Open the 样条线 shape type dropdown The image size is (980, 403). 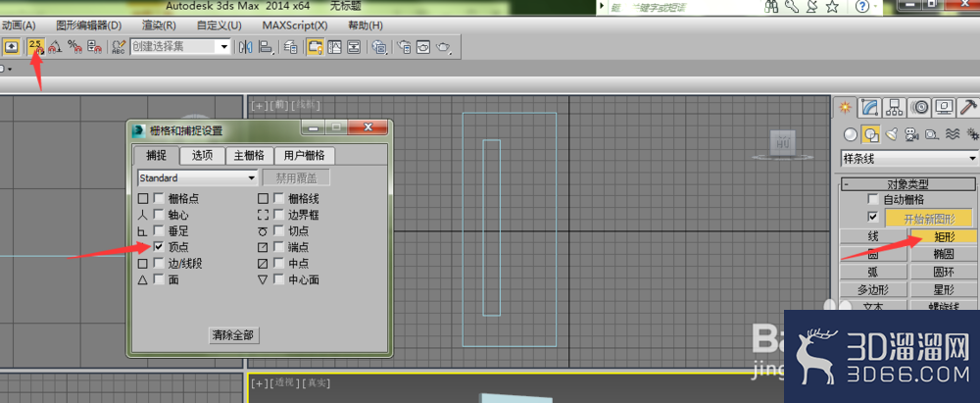tap(909, 159)
